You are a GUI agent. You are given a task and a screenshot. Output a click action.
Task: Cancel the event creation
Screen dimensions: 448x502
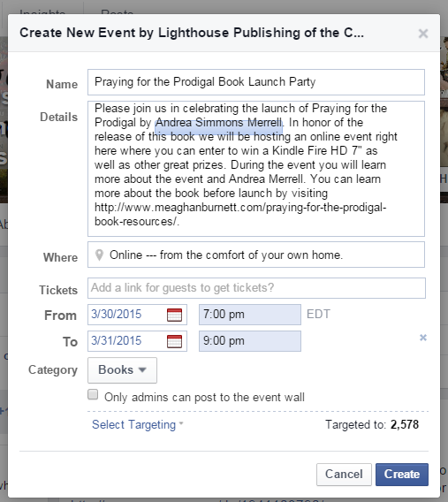(x=344, y=474)
